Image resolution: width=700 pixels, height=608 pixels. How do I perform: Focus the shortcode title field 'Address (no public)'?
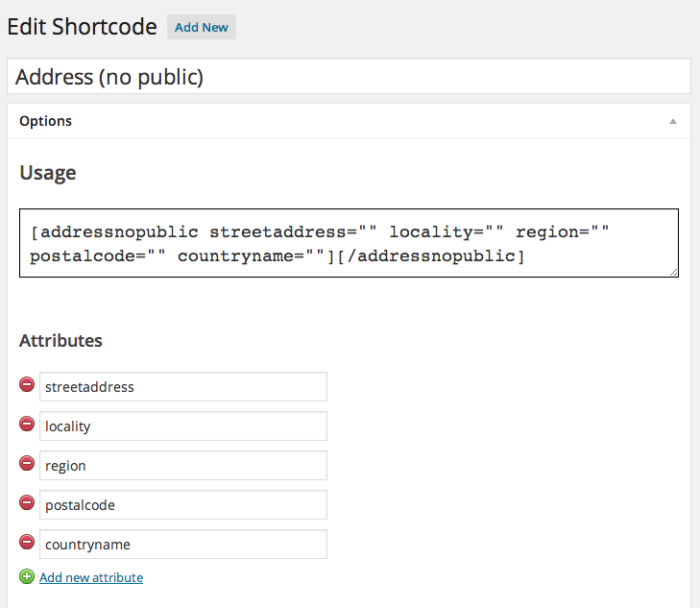(x=349, y=77)
